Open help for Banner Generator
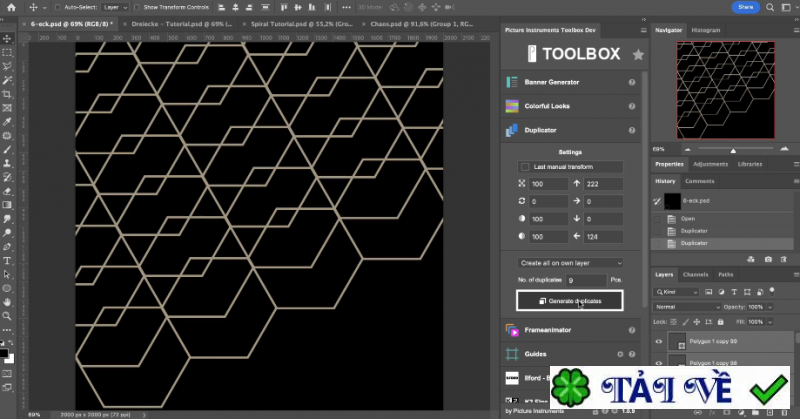 [632, 82]
